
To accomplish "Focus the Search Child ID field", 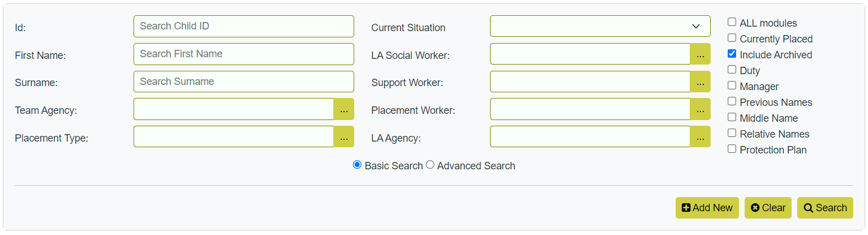I will point(244,26).
